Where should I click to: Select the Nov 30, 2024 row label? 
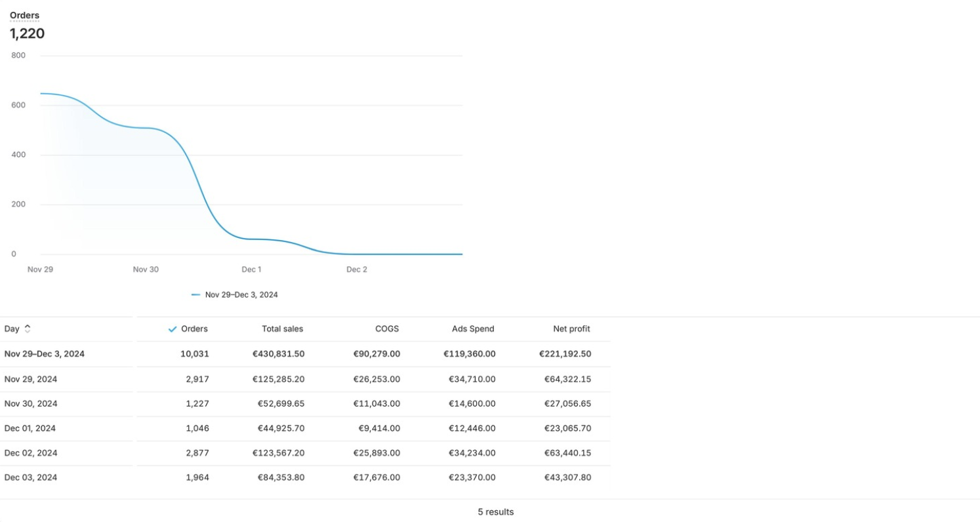coord(31,404)
